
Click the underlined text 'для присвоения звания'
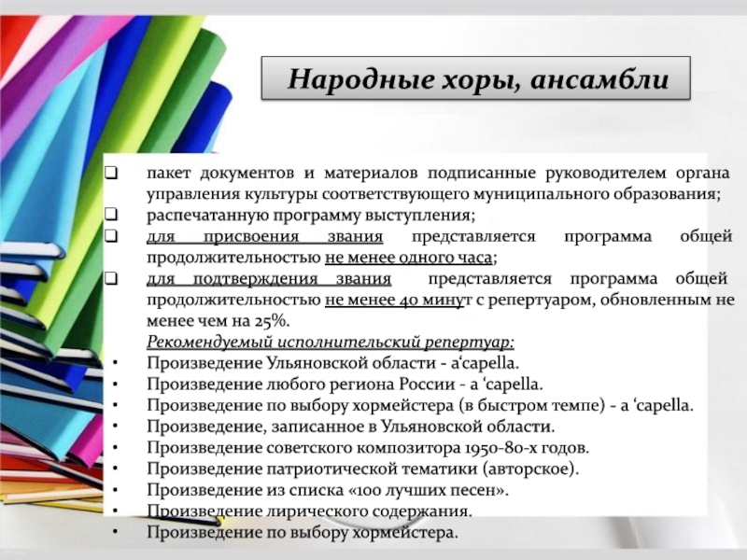264,236
